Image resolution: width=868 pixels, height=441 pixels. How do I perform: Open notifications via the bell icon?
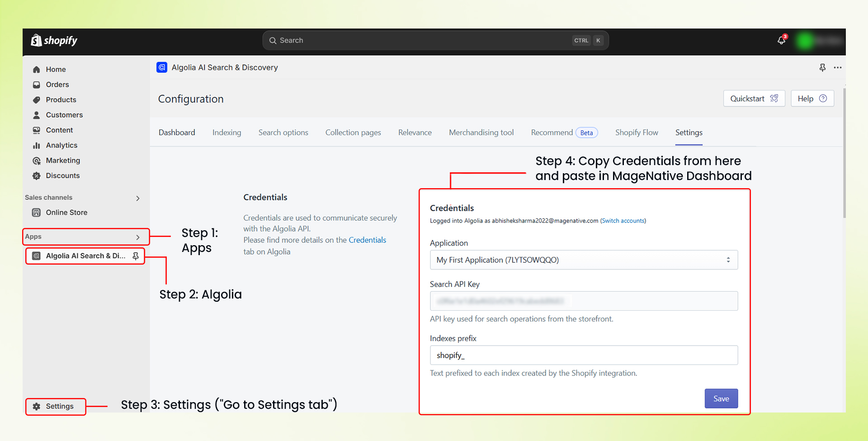(781, 40)
